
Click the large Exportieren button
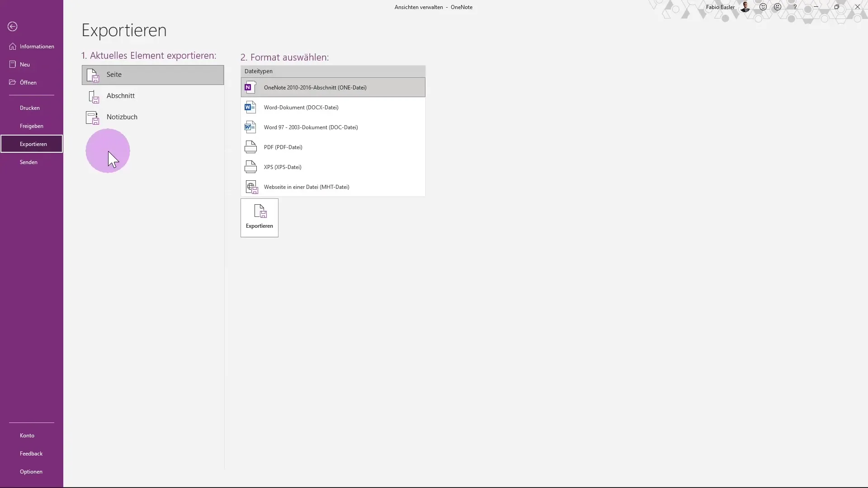pyautogui.click(x=259, y=218)
